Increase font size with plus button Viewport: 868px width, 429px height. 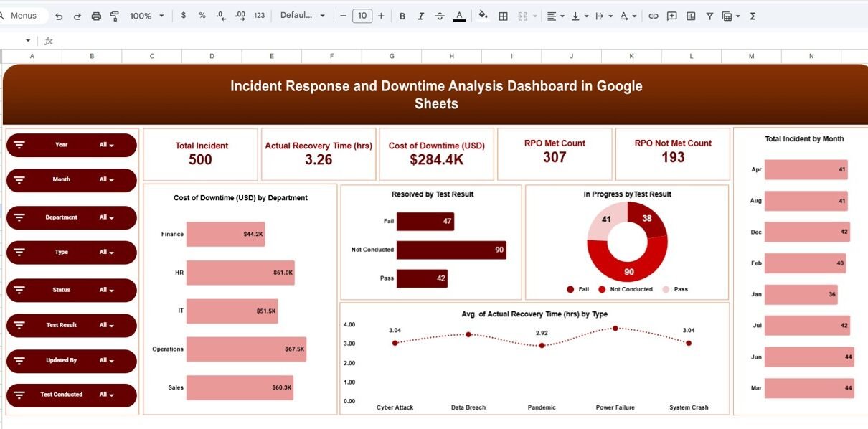381,16
